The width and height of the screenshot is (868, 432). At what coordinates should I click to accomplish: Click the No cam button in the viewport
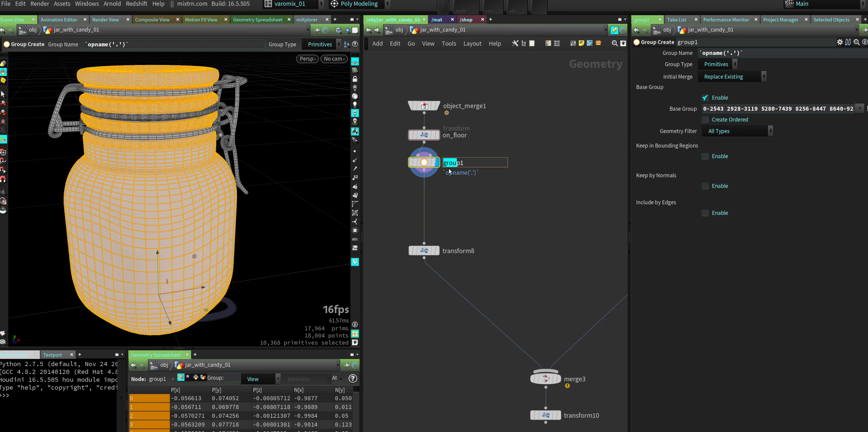(x=333, y=59)
